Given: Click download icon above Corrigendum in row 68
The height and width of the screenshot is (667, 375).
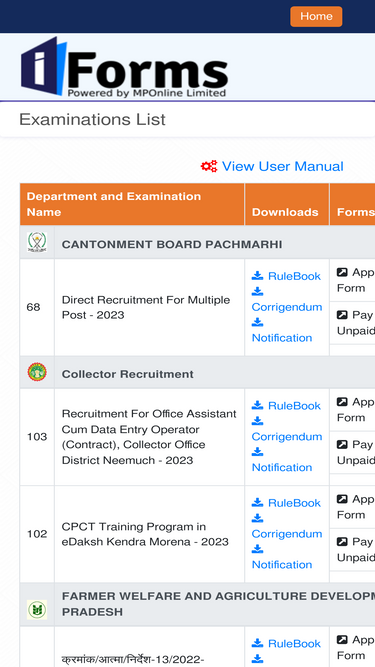Looking at the screenshot, I should (x=257, y=291).
